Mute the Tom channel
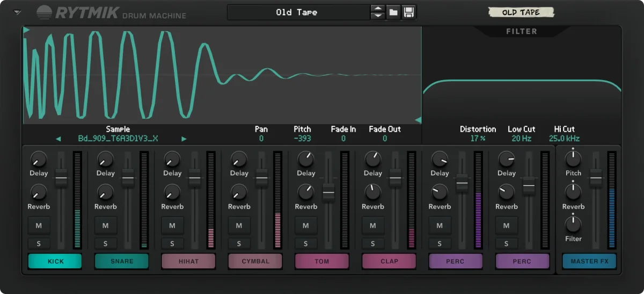Viewport: 644px width, 294px height. pyautogui.click(x=306, y=225)
